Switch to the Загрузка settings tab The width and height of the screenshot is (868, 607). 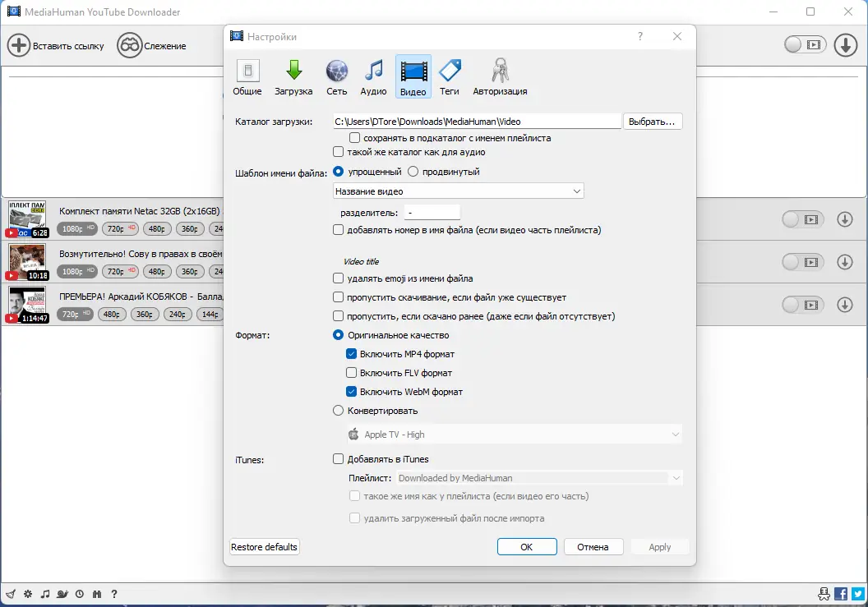[293, 77]
